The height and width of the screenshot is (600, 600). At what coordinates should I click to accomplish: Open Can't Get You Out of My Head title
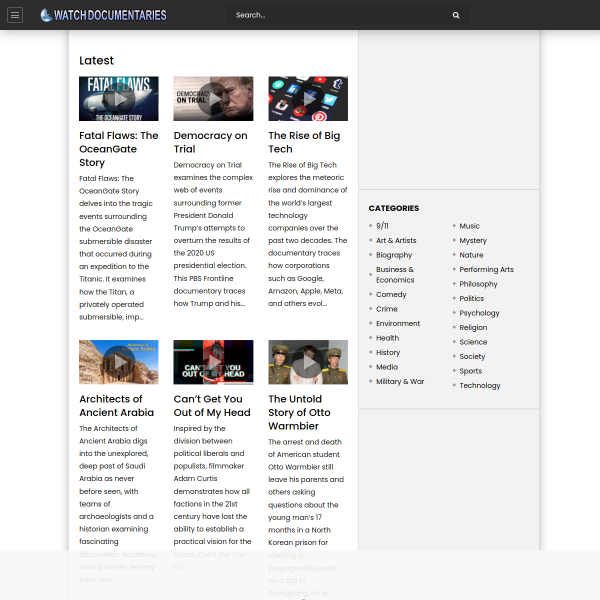coord(212,406)
